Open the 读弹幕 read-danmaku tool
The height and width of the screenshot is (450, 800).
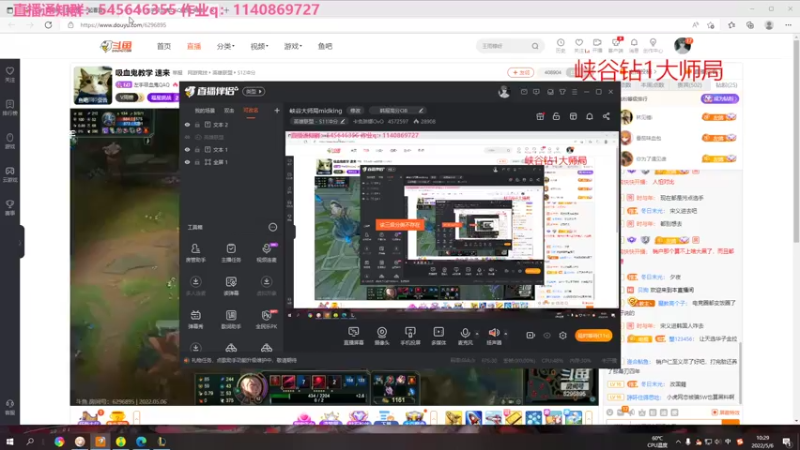click(231, 286)
